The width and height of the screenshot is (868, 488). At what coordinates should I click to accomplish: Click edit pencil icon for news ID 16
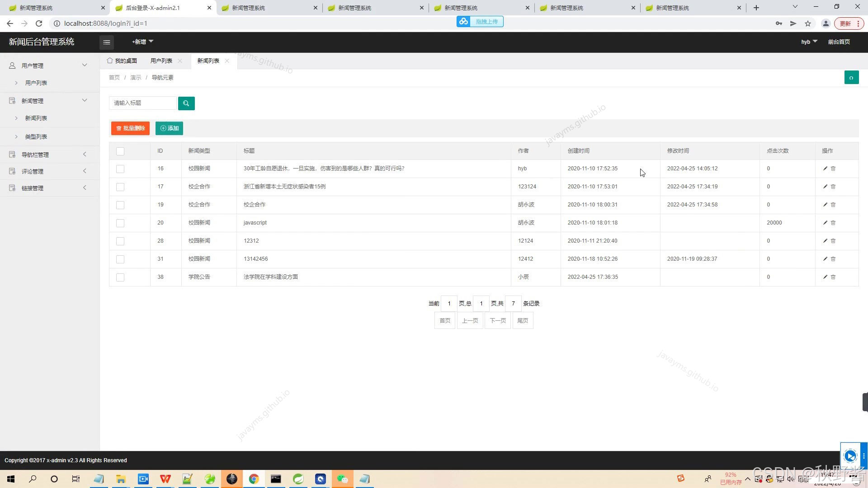(825, 169)
